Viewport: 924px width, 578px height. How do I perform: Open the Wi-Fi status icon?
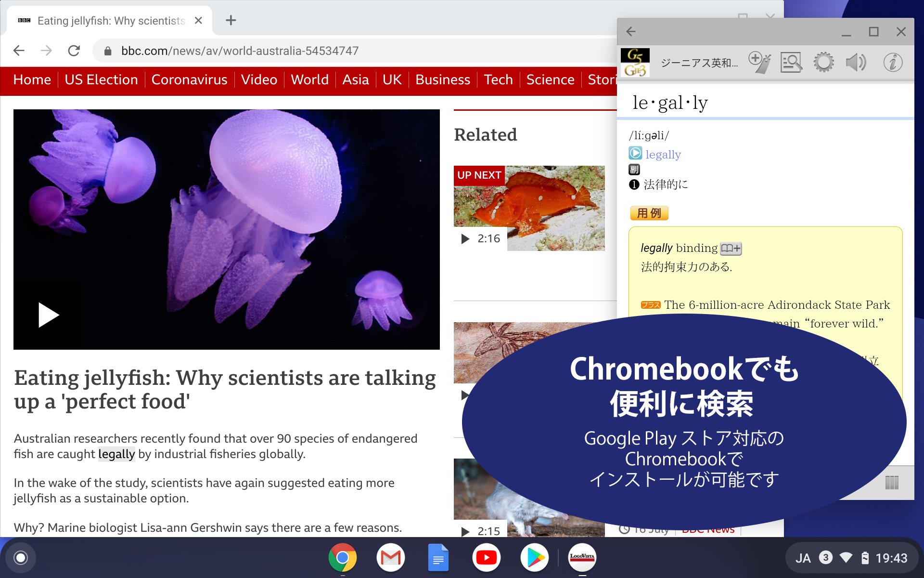846,558
